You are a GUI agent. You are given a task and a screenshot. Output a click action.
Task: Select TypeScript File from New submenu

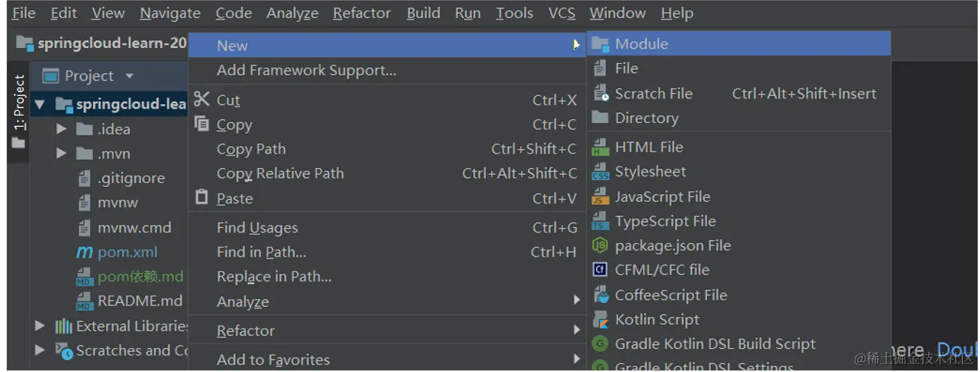pyautogui.click(x=665, y=221)
